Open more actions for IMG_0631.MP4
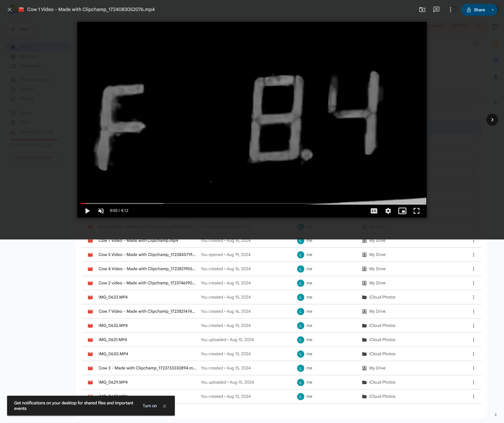The height and width of the screenshot is (423, 504). click(474, 340)
